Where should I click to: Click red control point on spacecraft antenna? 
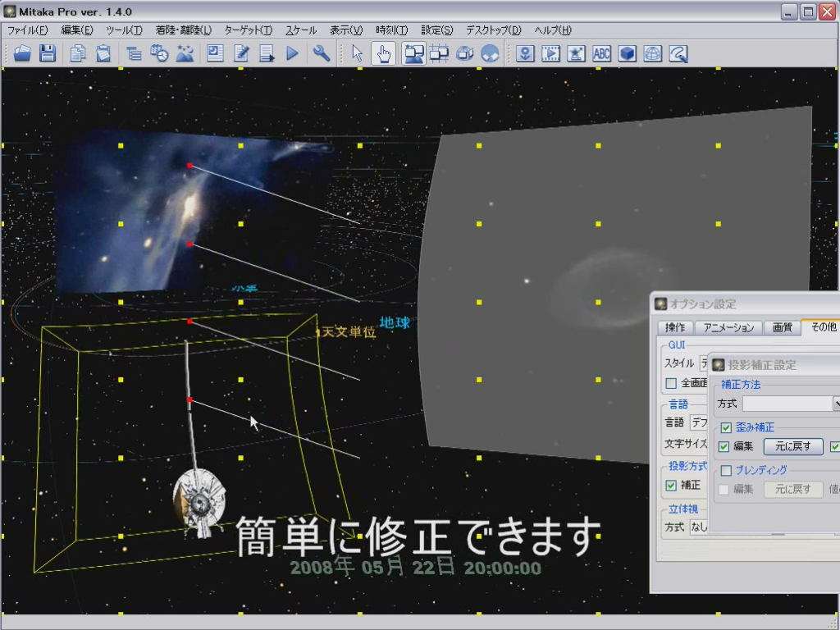point(189,399)
